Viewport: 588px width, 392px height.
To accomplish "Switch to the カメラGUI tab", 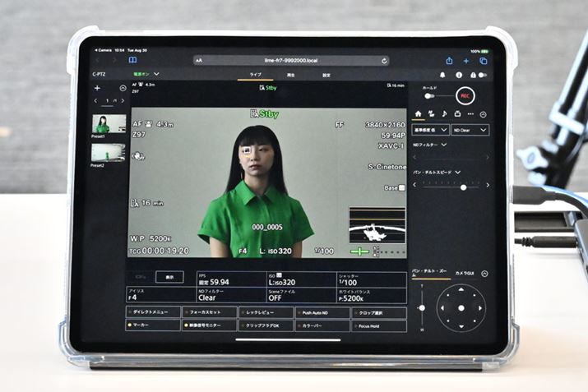I will pyautogui.click(x=466, y=274).
